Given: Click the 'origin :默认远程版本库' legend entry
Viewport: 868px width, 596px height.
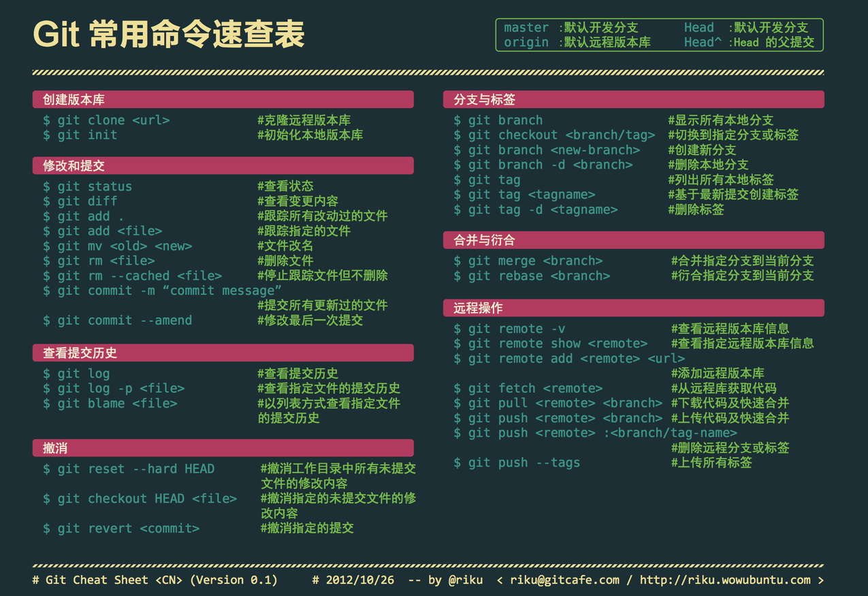Looking at the screenshot, I should [577, 42].
